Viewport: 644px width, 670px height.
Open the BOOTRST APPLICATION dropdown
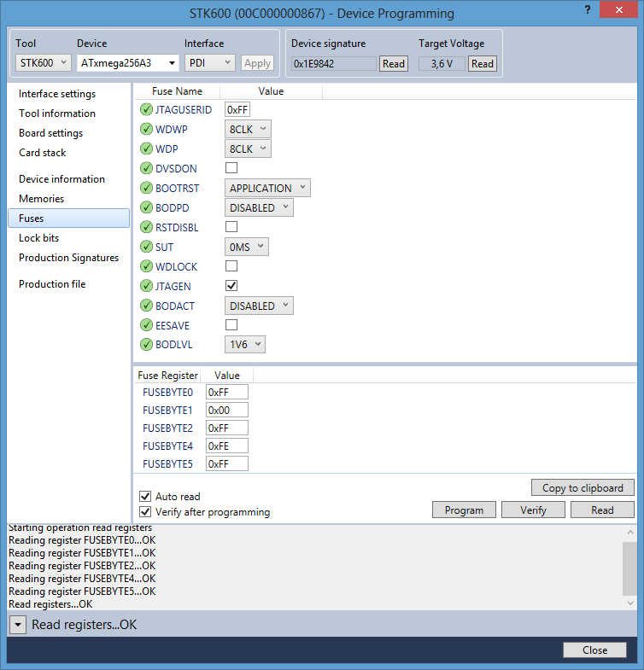[267, 188]
